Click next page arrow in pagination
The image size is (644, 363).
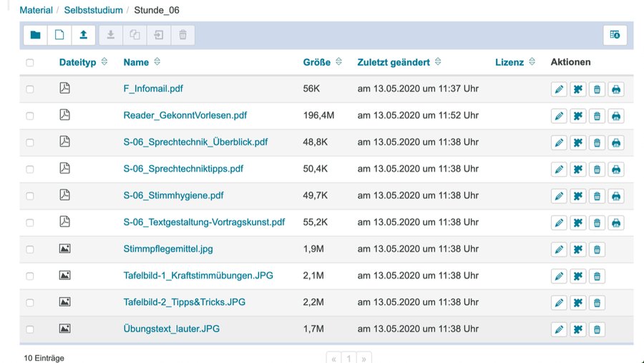tap(364, 359)
